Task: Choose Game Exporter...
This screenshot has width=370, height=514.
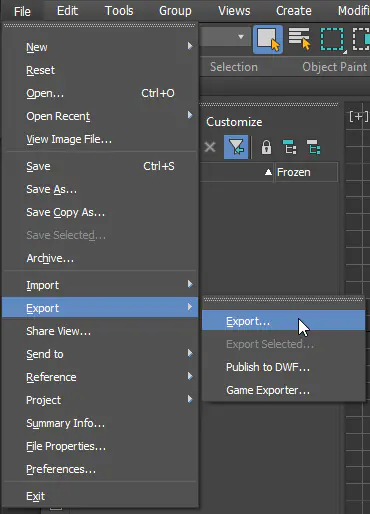Action: 284,390
